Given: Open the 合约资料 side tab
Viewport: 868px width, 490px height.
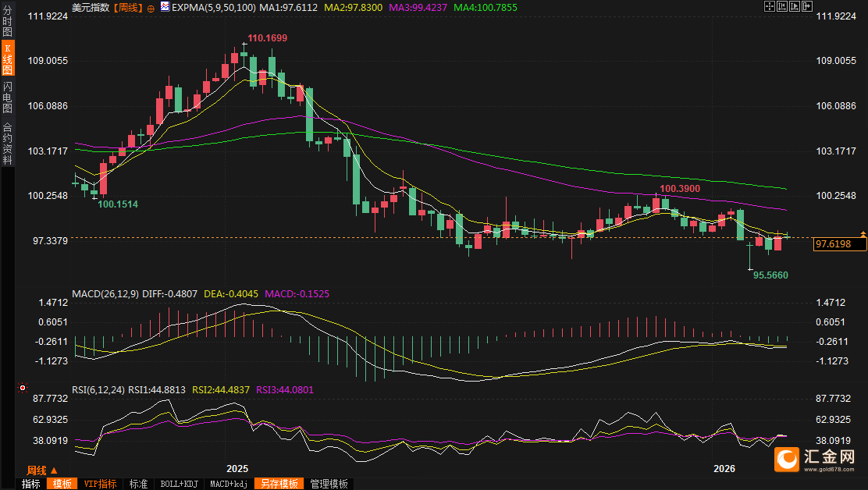Looking at the screenshot, I should click(7, 143).
